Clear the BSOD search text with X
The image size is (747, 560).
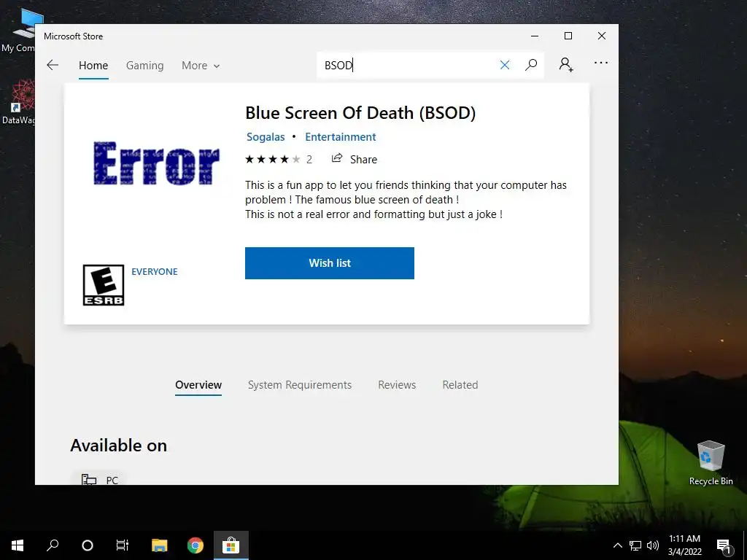(505, 65)
